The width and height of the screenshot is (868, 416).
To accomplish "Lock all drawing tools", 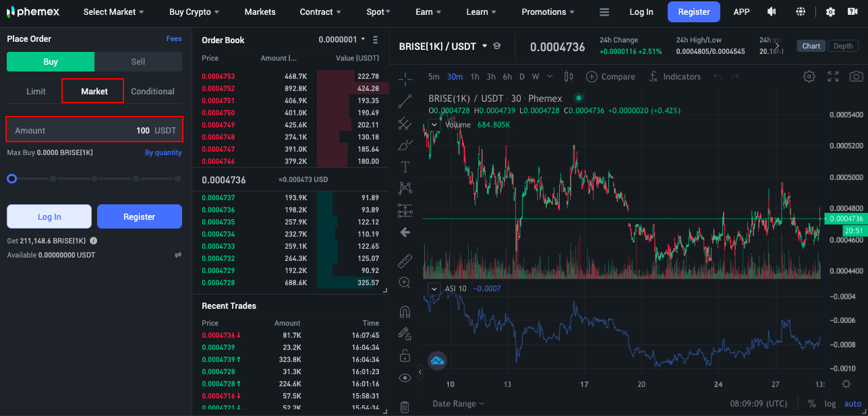I will point(405,355).
